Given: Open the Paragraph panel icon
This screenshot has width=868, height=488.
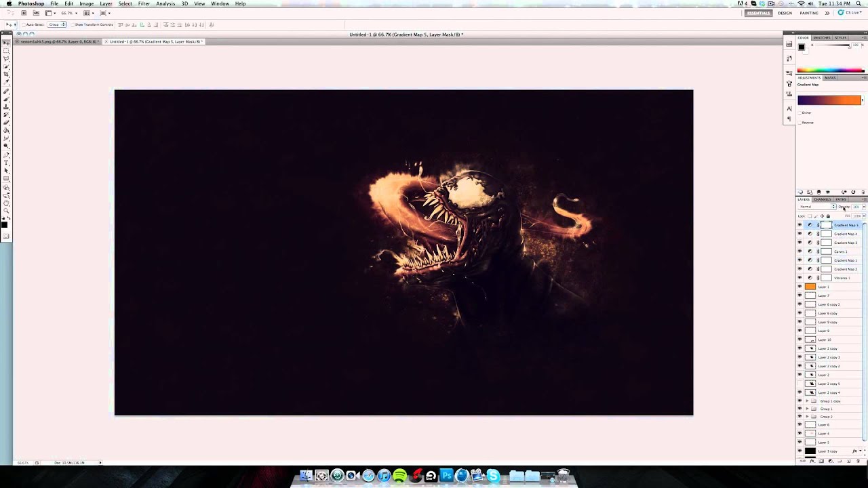Looking at the screenshot, I should click(789, 119).
